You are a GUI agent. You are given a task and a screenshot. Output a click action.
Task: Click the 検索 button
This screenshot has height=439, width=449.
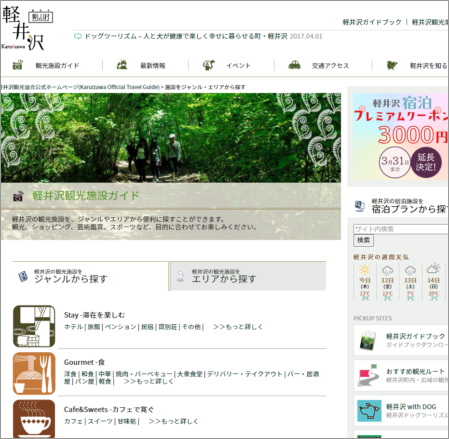point(363,240)
